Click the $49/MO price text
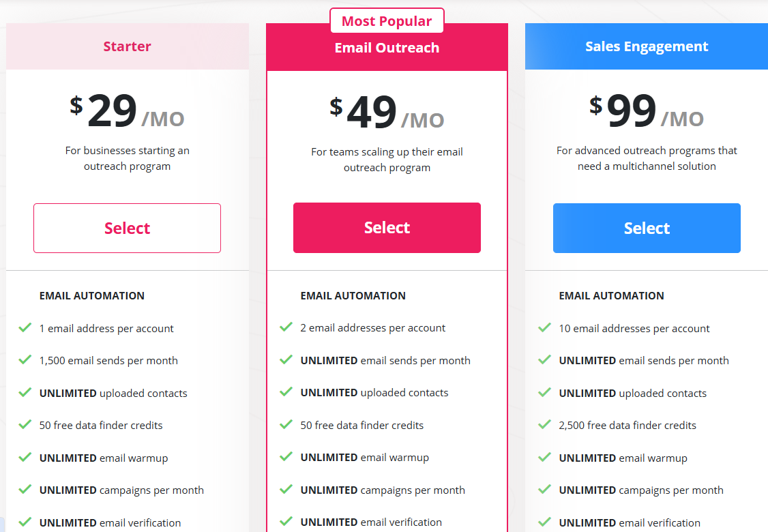The width and height of the screenshot is (768, 532). pos(387,111)
